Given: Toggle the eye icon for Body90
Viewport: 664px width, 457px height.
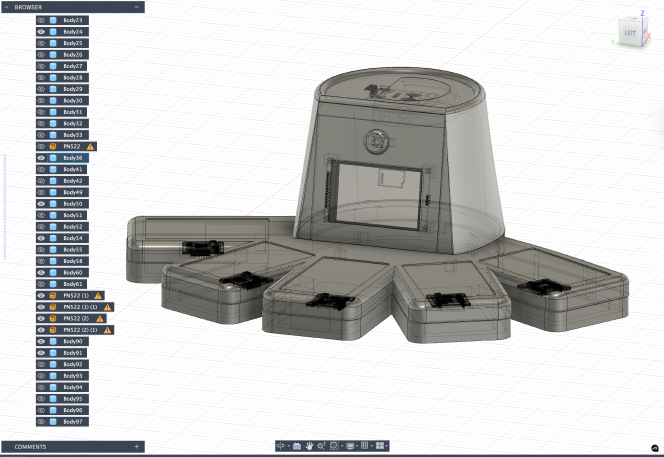Looking at the screenshot, I should click(41, 341).
